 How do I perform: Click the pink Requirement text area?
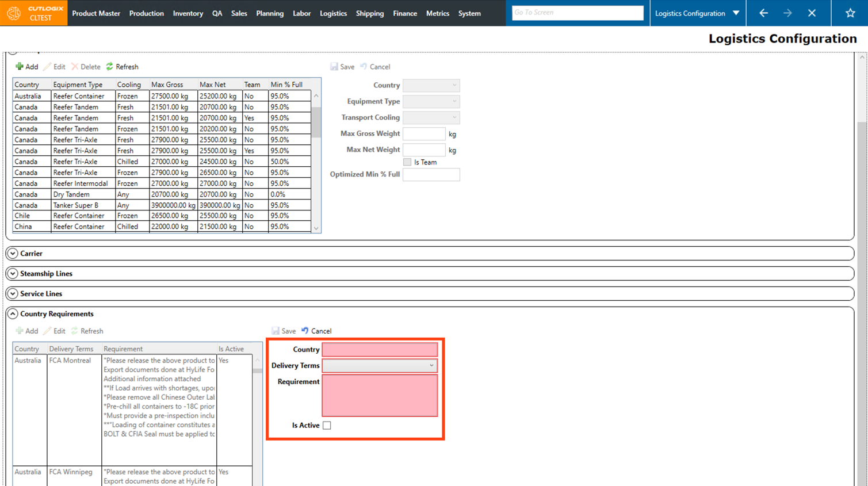pyautogui.click(x=380, y=395)
